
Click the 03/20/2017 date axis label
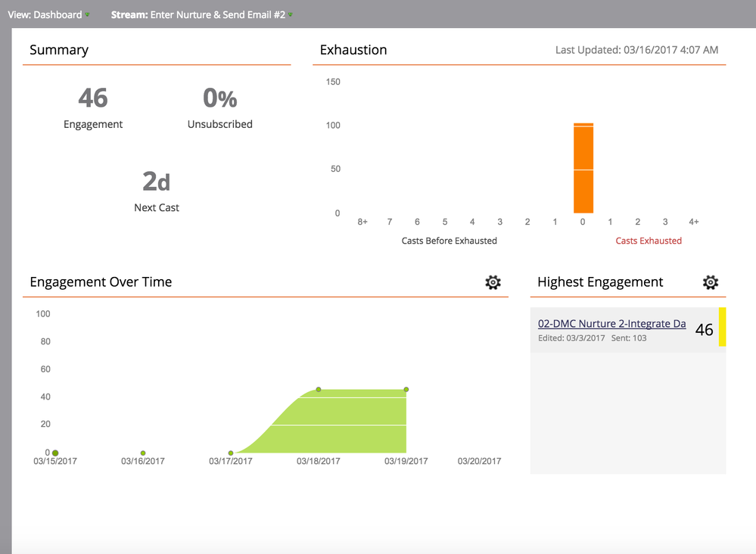(479, 461)
